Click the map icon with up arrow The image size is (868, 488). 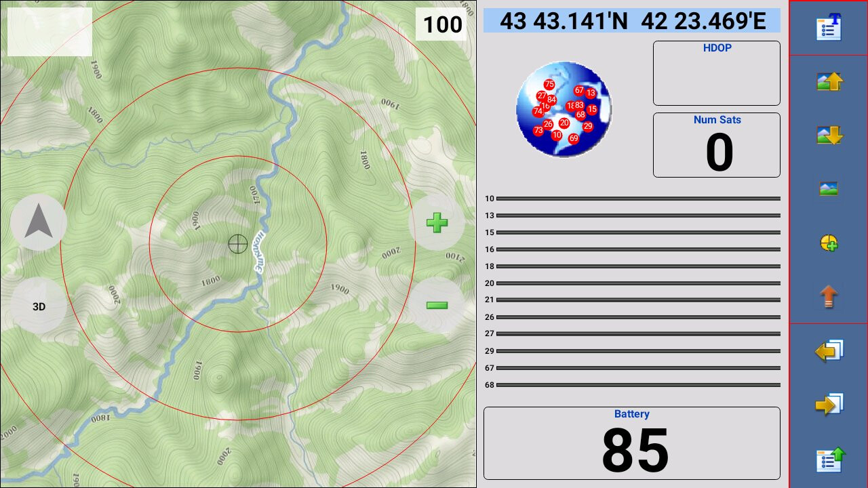coord(829,81)
